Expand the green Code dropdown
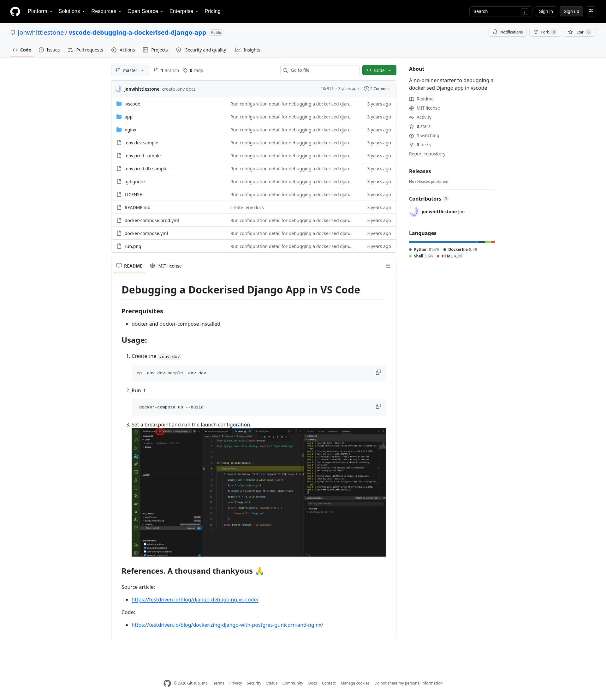This screenshot has width=606, height=700. click(x=379, y=70)
